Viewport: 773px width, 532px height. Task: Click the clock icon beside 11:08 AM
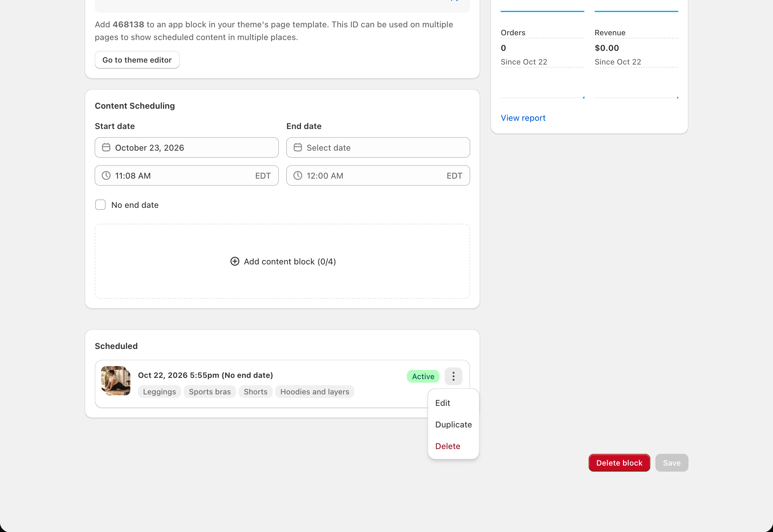(x=106, y=175)
